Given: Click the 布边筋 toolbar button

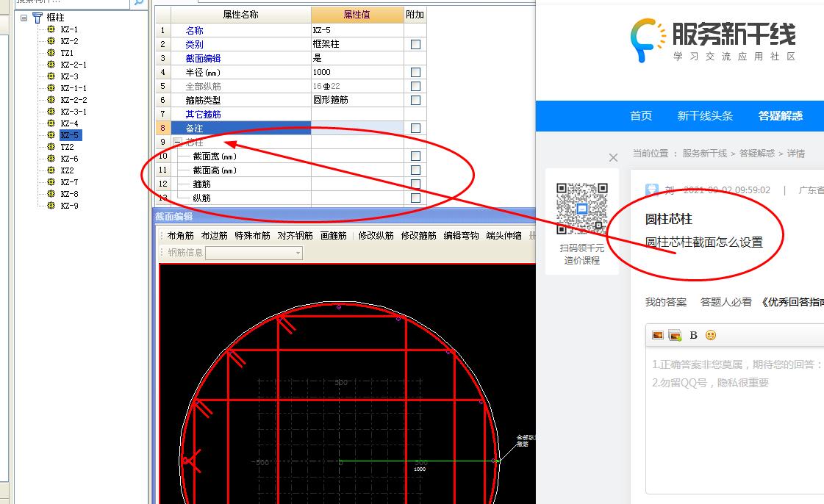Looking at the screenshot, I should (x=214, y=236).
